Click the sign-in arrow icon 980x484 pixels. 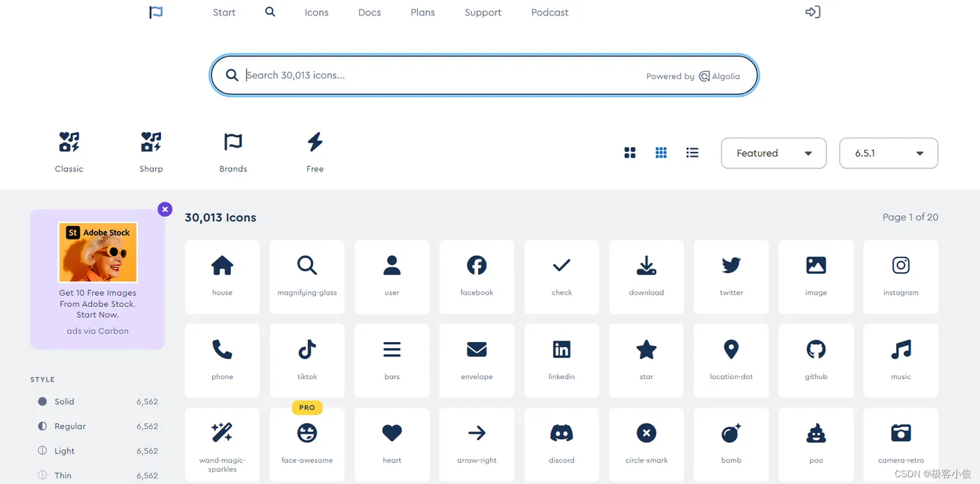point(812,12)
